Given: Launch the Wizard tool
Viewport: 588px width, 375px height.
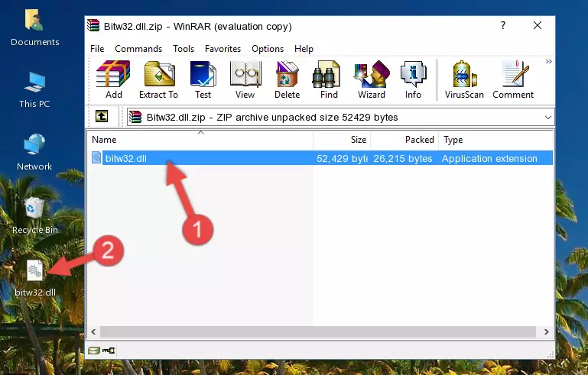Looking at the screenshot, I should (372, 79).
